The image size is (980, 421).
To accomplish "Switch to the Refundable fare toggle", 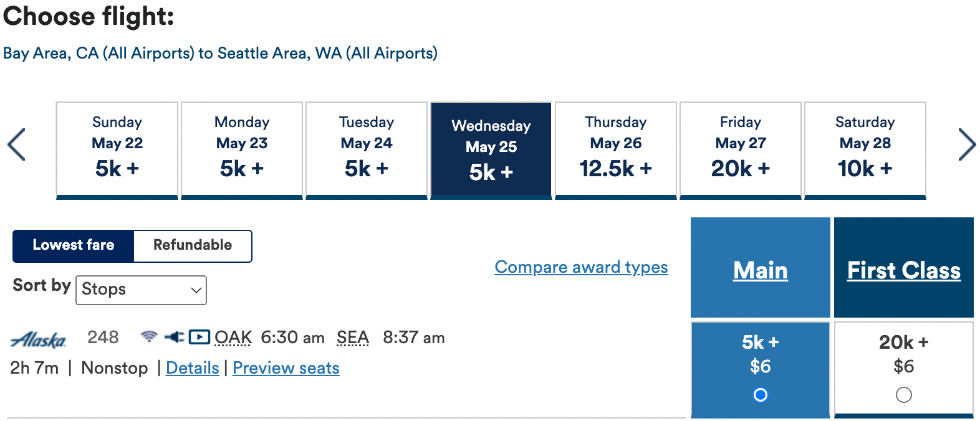I will (191, 245).
